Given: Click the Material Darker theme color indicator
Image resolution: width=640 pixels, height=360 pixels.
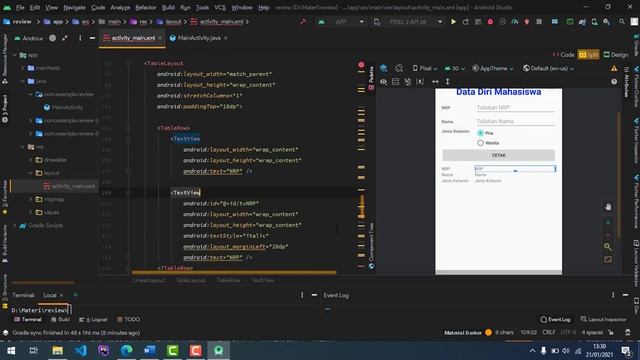Looking at the screenshot, I should point(488,332).
